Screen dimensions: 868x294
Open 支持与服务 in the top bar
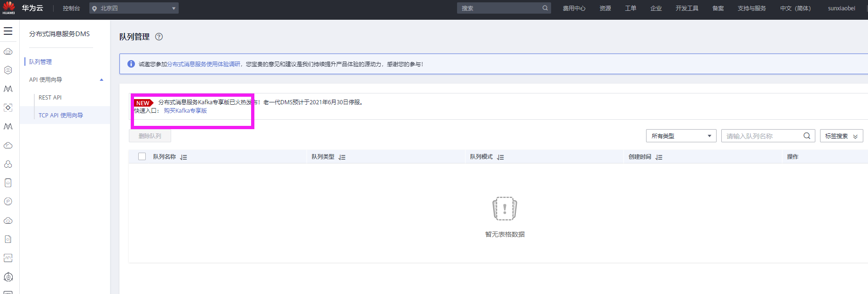point(752,8)
